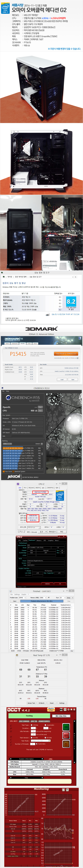The image size is (83, 868).
Task: Click OK button in red CPU-Z window
Action: (x=60, y=584)
